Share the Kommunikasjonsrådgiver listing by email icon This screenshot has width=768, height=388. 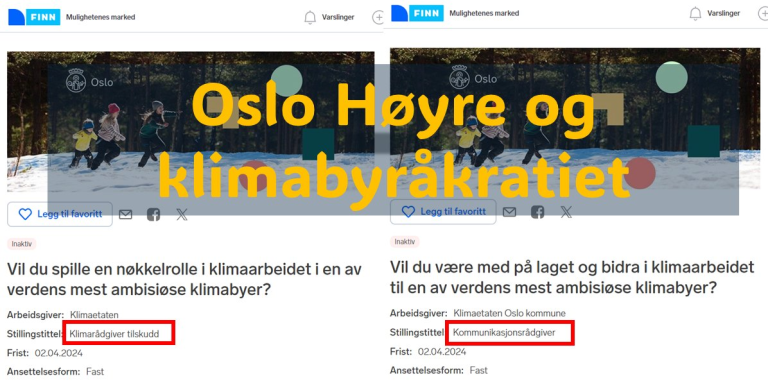[x=509, y=212]
